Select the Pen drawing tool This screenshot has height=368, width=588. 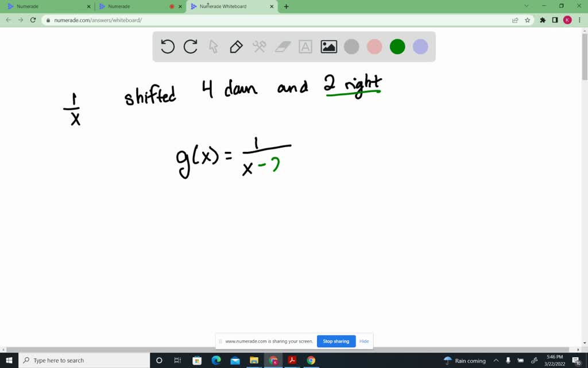[x=236, y=47]
